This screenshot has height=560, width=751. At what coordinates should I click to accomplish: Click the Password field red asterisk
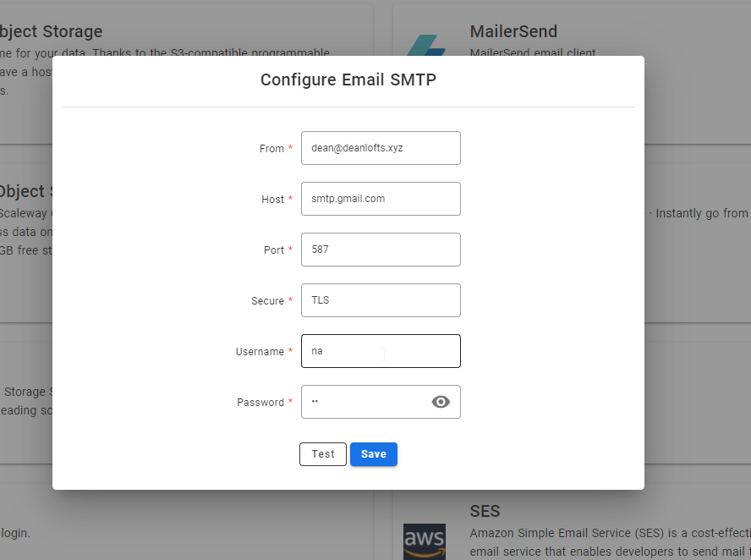point(290,403)
